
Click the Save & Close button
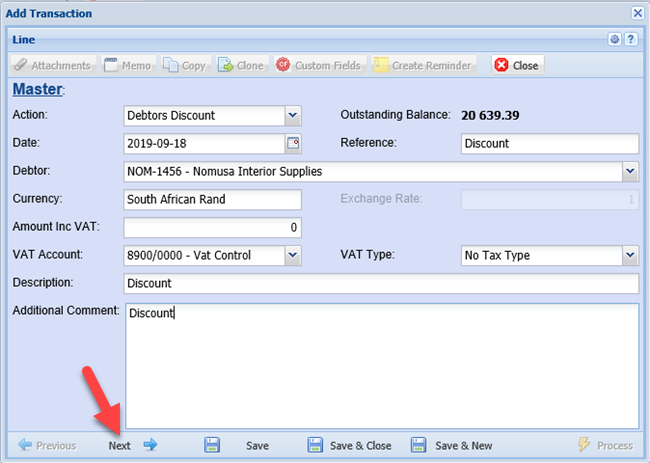(x=349, y=446)
